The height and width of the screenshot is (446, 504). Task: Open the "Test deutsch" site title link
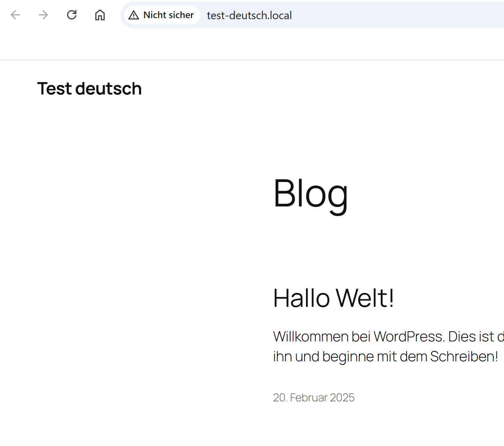(x=89, y=89)
